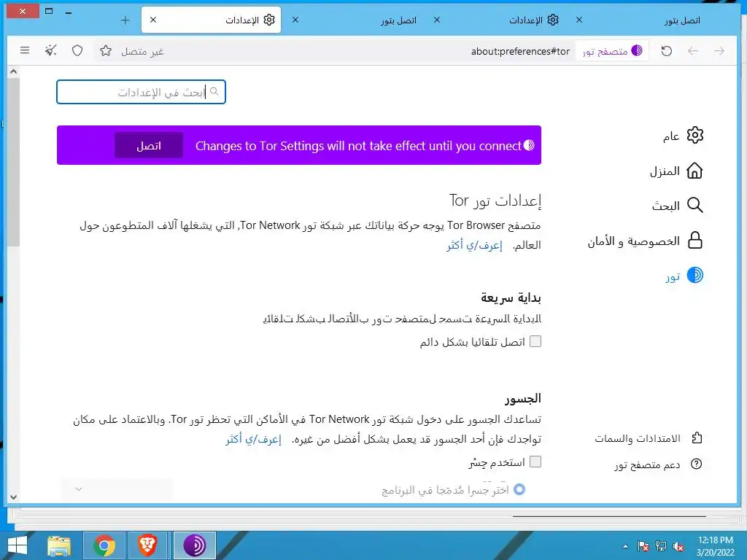Switch to the middle اتصل بتور tab
This screenshot has width=747, height=560.
click(354, 20)
